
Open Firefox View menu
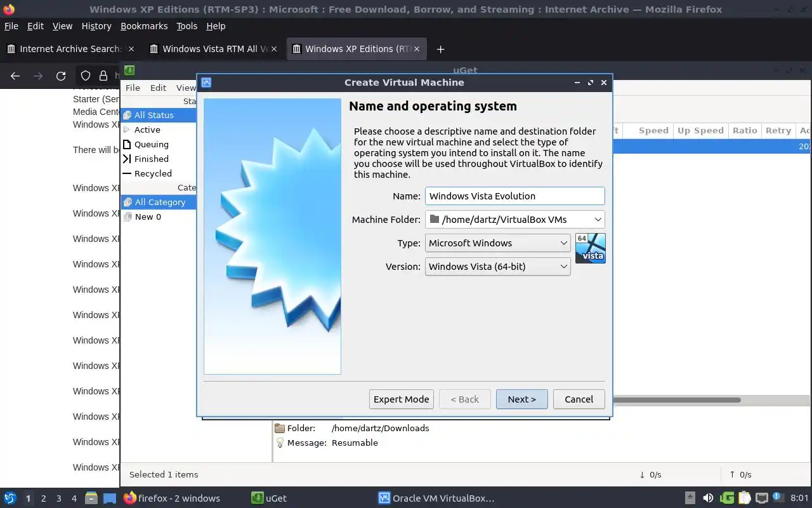[x=62, y=26]
